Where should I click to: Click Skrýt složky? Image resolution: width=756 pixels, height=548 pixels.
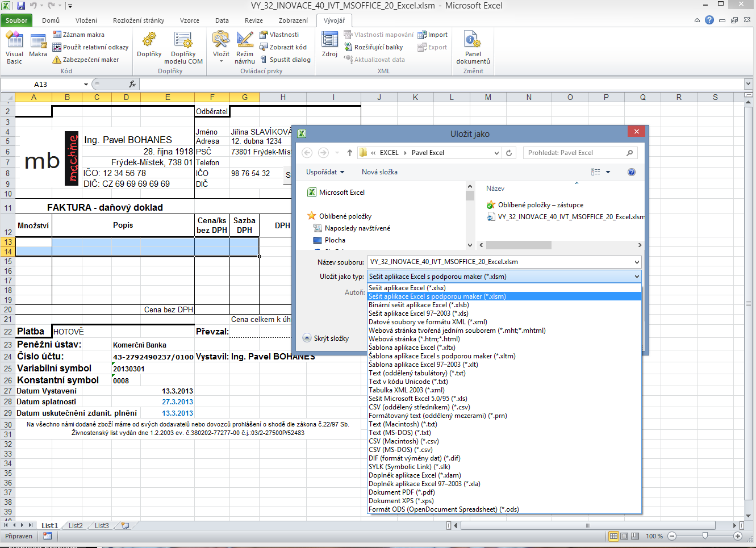[326, 338]
